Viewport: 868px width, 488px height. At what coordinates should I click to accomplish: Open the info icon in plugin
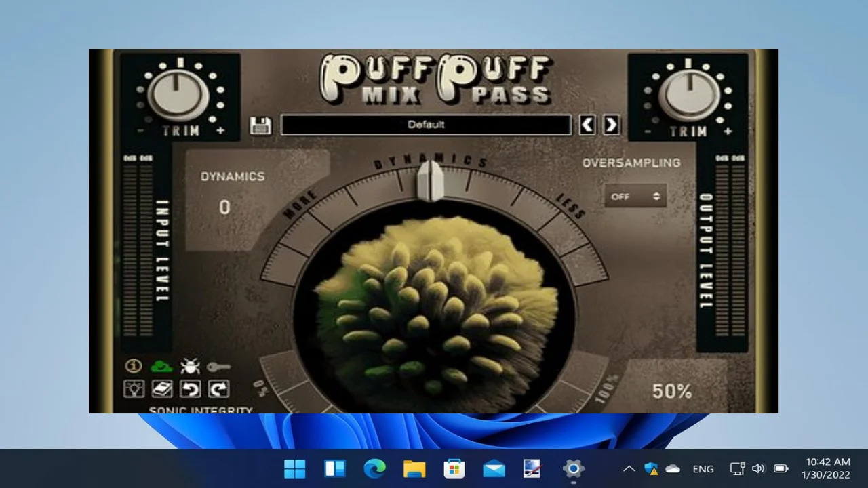click(134, 366)
